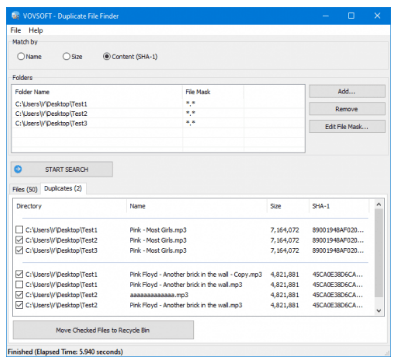This screenshot has width=399, height=362.
Task: Minimize the Duplicate File Finder window
Action: (x=326, y=16)
